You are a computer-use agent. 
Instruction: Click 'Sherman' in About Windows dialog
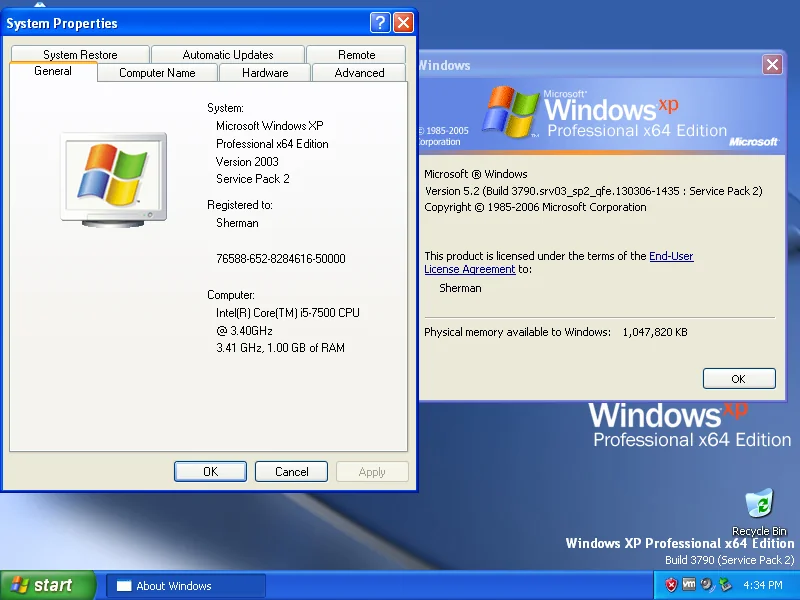pyautogui.click(x=460, y=288)
